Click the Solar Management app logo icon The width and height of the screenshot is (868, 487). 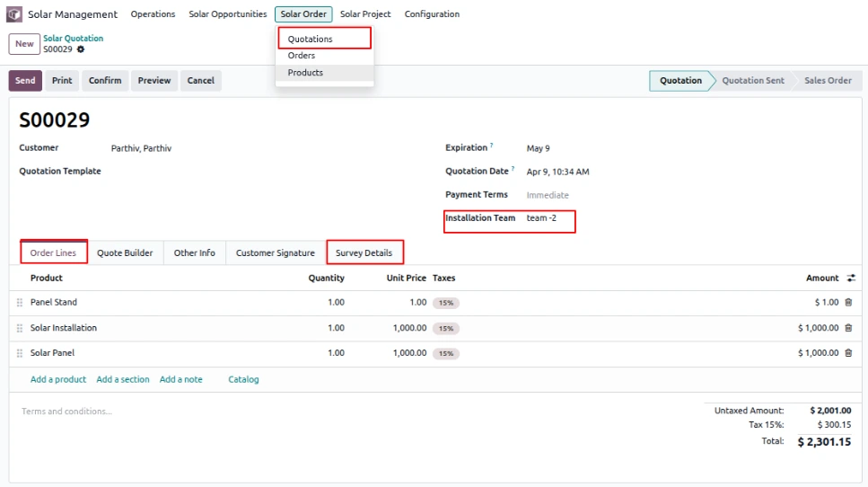14,13
